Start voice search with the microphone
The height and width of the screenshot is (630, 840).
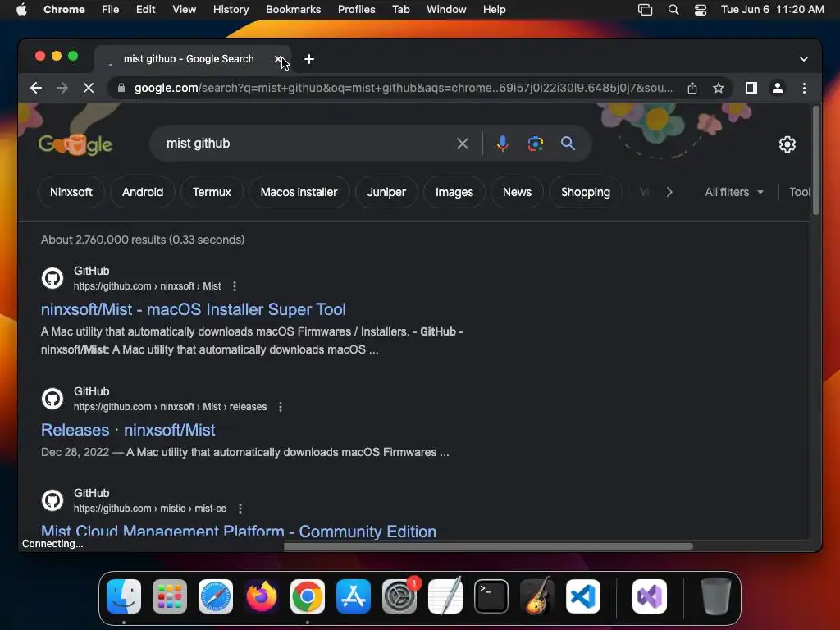click(x=502, y=144)
